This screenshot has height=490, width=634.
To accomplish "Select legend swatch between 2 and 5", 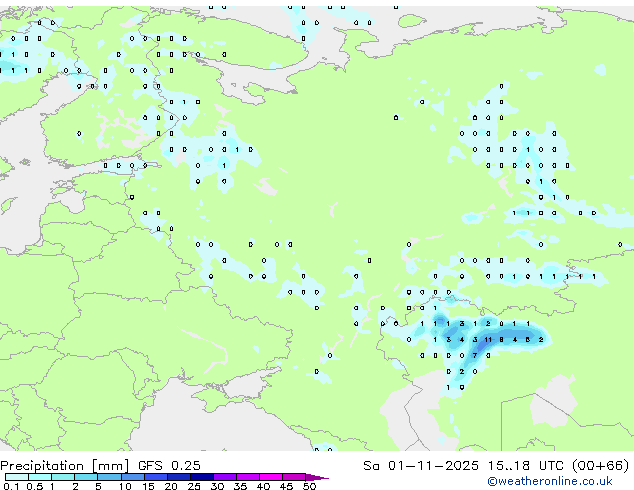I will [86, 477].
